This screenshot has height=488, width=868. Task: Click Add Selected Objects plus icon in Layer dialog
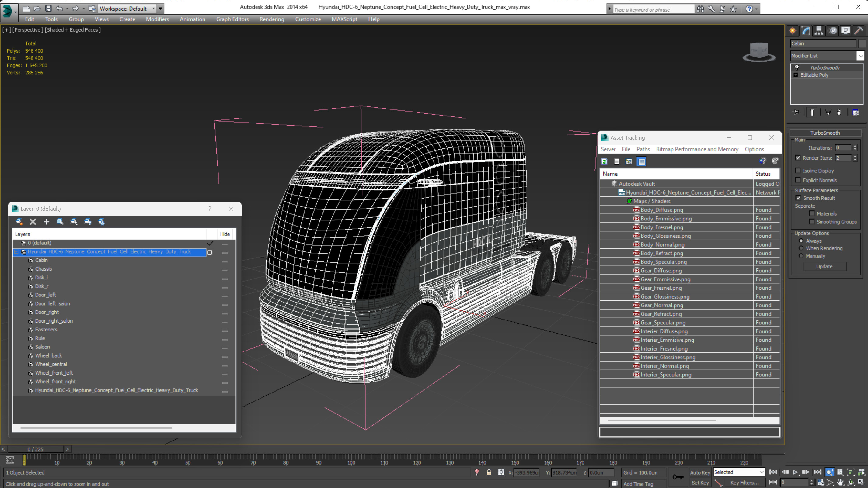[x=47, y=222]
